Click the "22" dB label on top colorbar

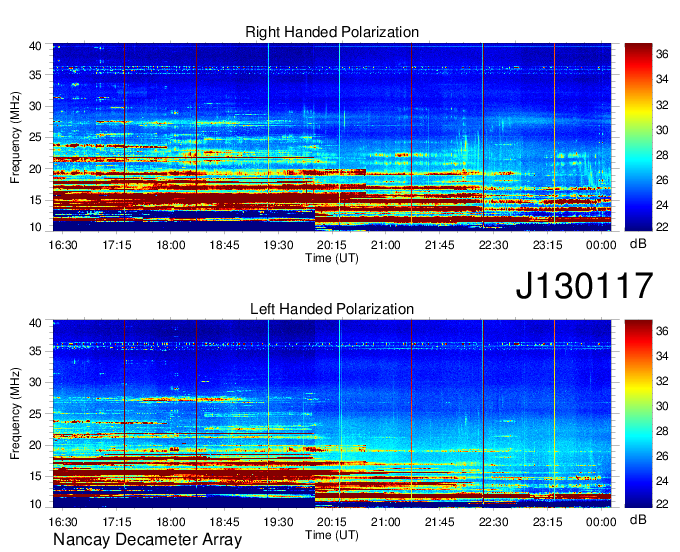(x=662, y=227)
